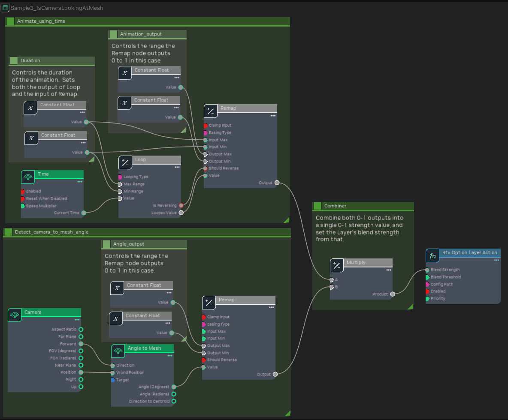Select the Time node's signal icon
This screenshot has width=508, height=420.
pos(27,177)
